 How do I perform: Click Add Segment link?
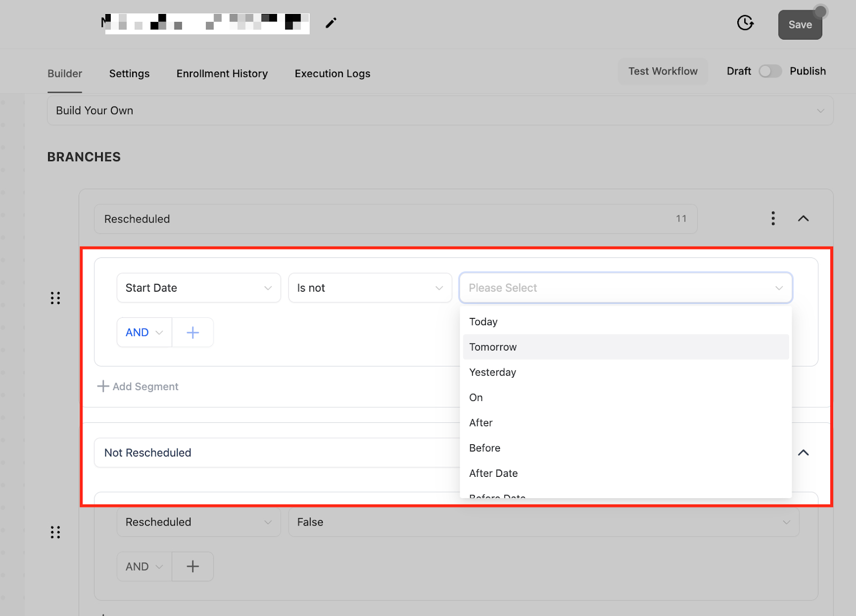138,386
